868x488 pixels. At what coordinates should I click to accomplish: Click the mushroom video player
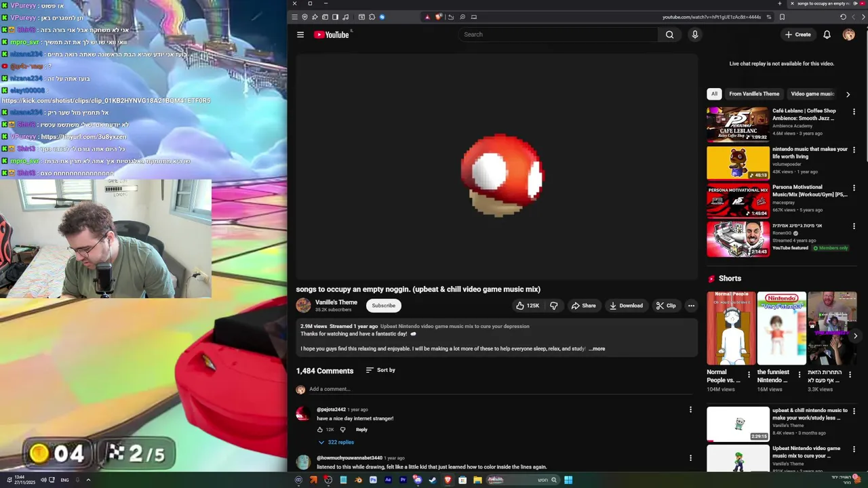(496, 166)
